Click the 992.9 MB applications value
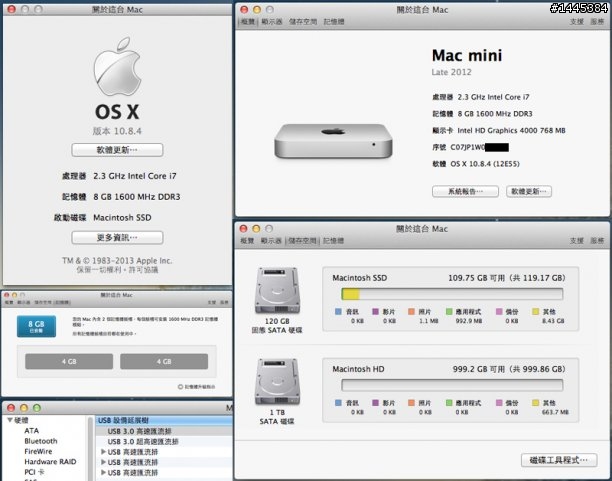The width and height of the screenshot is (612, 481). [x=469, y=321]
